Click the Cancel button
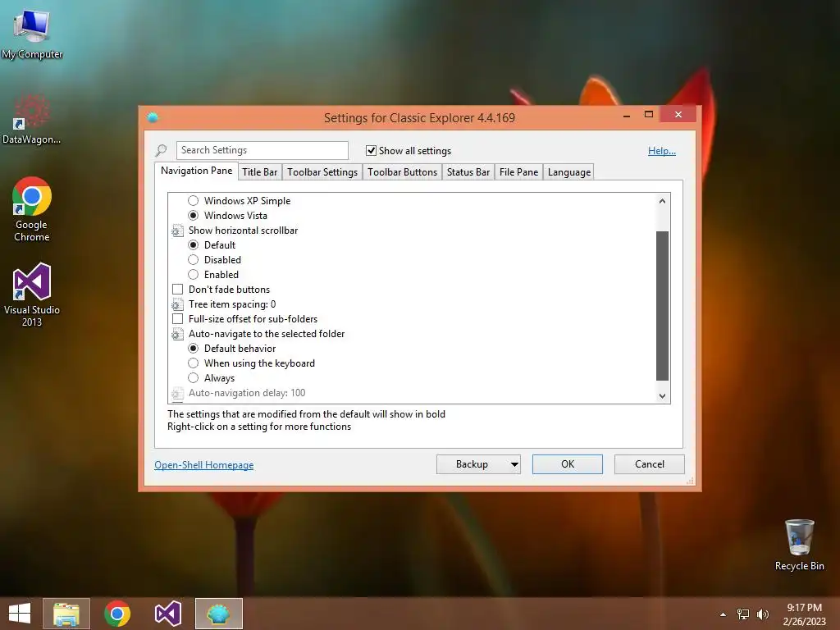Screen dimensions: 840x630 (x=650, y=464)
